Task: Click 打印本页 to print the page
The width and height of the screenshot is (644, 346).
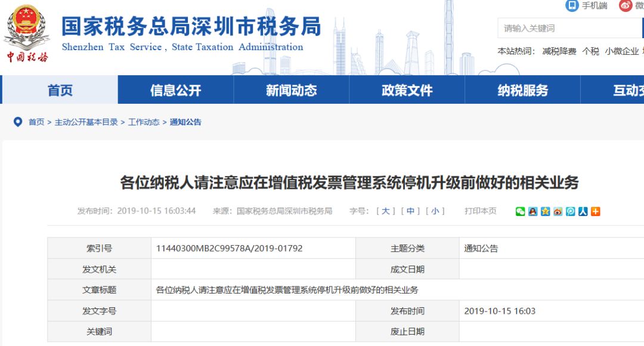Action: pyautogui.click(x=480, y=211)
